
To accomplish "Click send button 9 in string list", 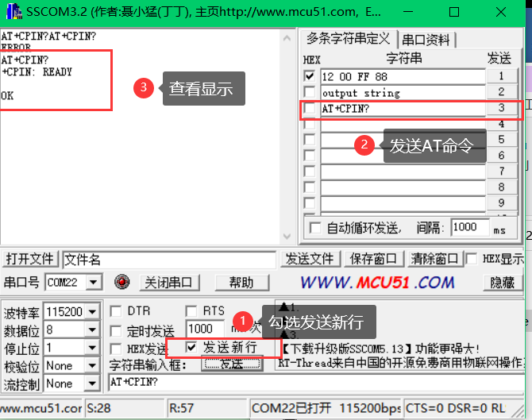I will click(502, 203).
